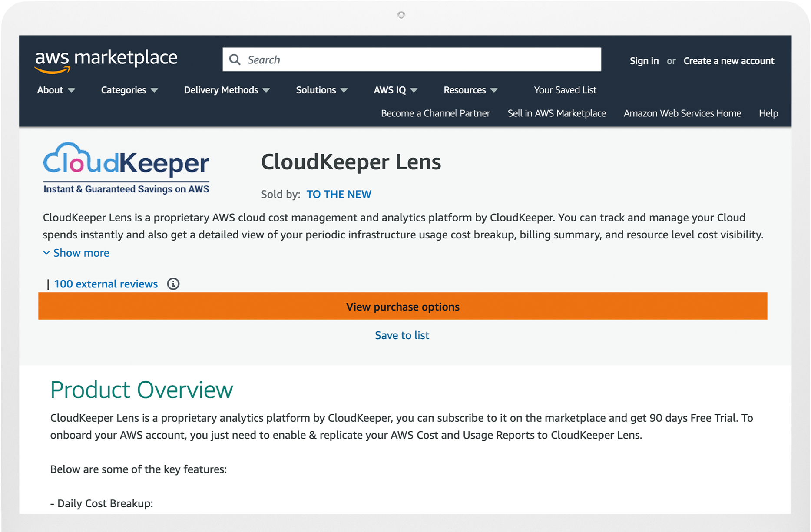Click the Product Overview heading
This screenshot has width=811, height=532.
(142, 390)
